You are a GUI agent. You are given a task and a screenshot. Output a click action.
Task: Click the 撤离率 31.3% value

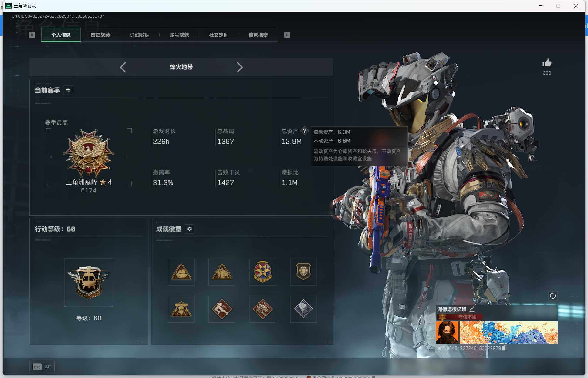[x=163, y=183]
